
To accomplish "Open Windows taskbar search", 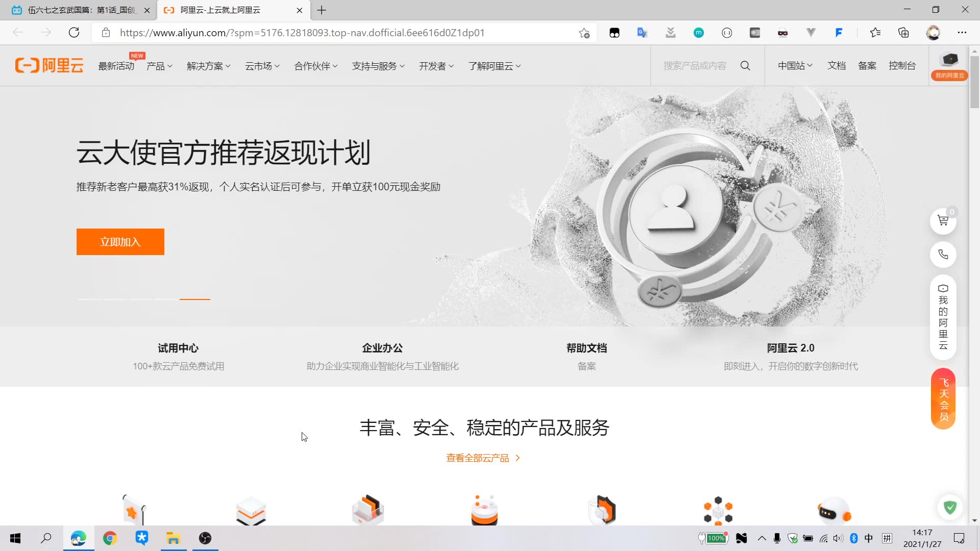I will (x=46, y=538).
